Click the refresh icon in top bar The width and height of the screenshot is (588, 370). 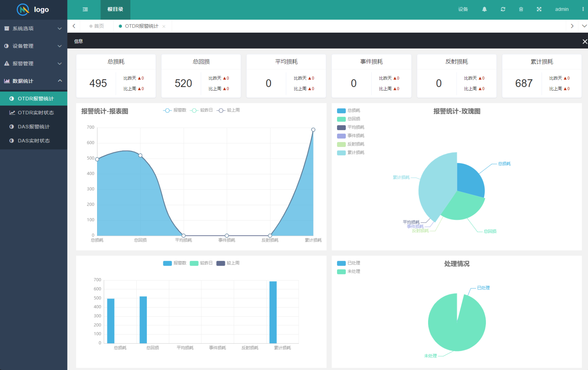click(x=503, y=9)
